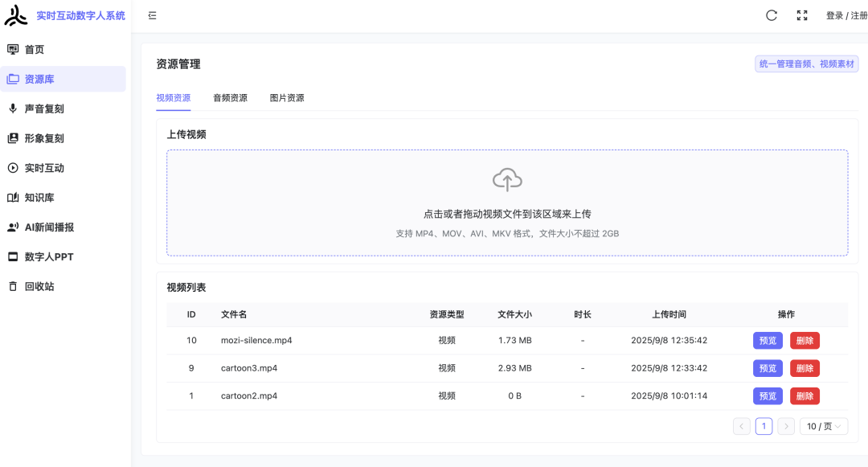Delete mozi-silence.mp4 video
868x467 pixels.
tap(805, 340)
